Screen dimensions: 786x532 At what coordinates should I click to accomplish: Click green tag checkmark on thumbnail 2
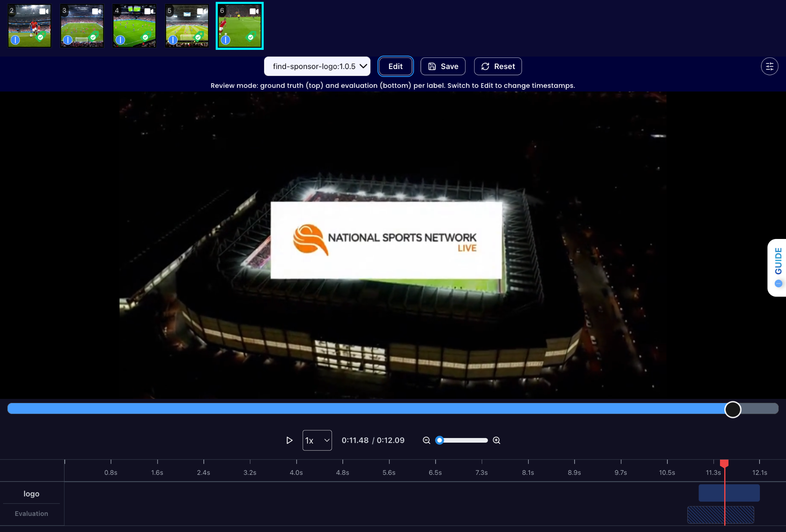(40, 37)
